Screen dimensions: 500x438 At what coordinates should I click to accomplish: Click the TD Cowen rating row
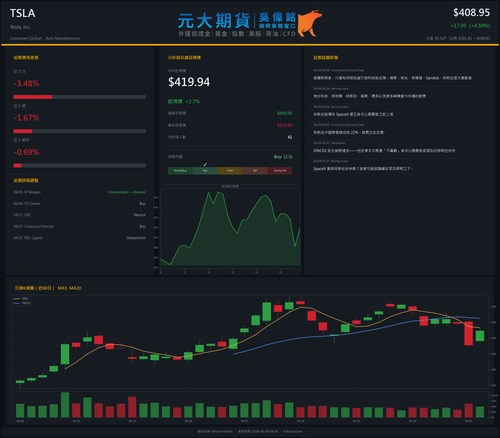(x=80, y=204)
